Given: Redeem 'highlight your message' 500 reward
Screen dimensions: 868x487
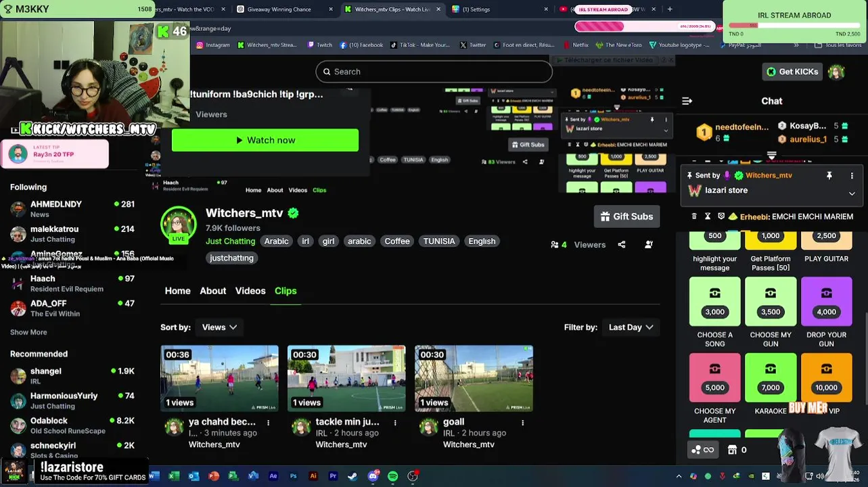Looking at the screenshot, I should point(714,240).
